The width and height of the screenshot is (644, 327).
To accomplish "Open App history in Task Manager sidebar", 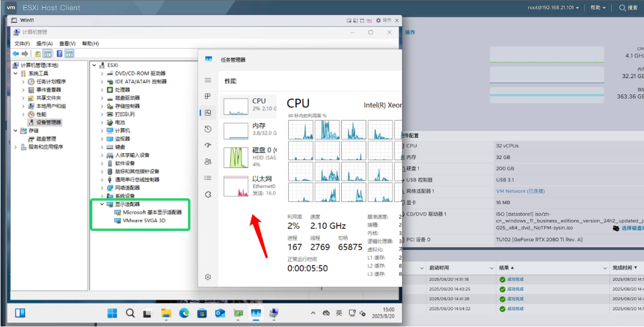I will [x=208, y=129].
